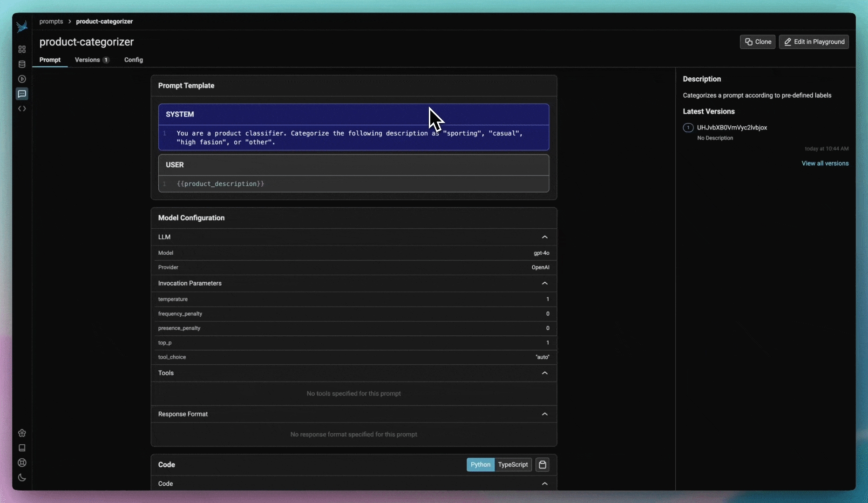The image size is (868, 503).
Task: Collapse the LLM section
Action: tap(544, 237)
